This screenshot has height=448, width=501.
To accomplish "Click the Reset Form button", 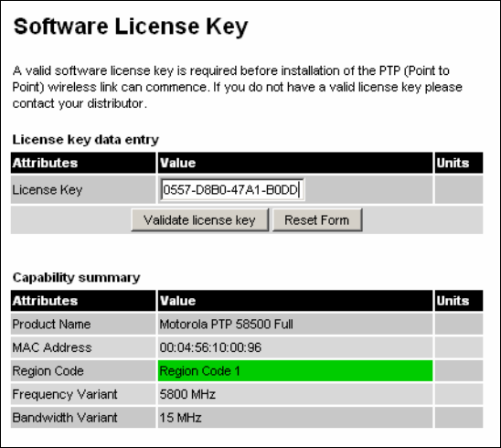I will pos(317,219).
